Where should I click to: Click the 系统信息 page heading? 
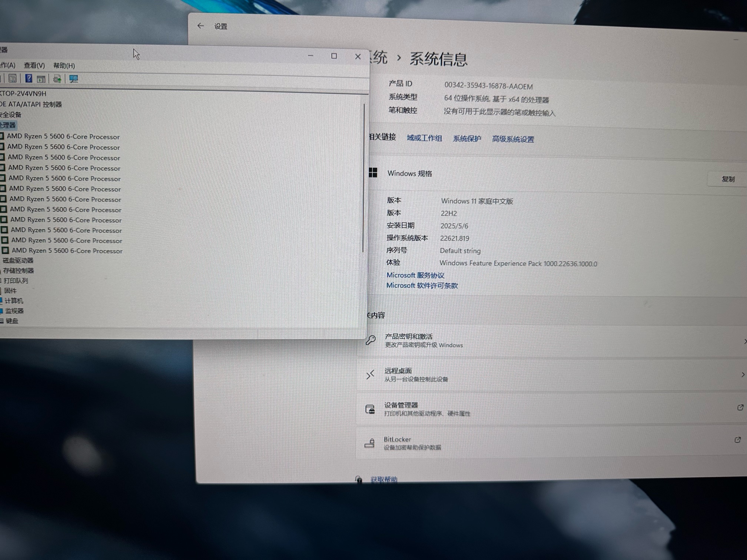438,59
